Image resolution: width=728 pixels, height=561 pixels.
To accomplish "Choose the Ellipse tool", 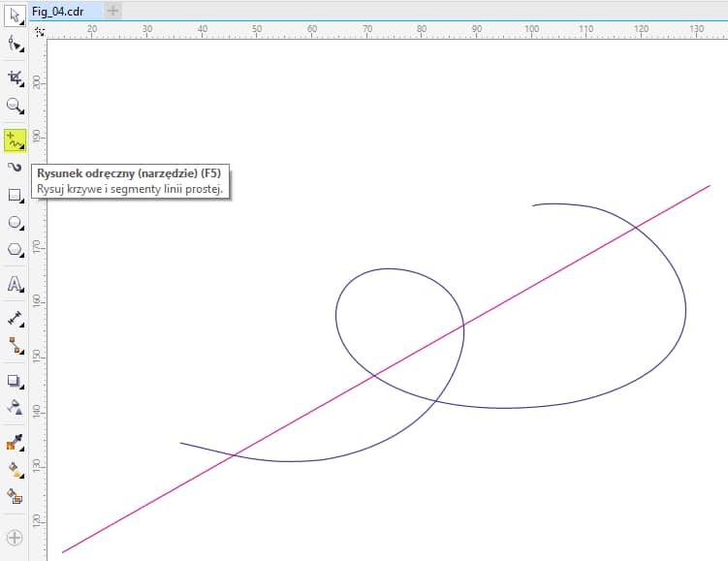I will point(15,223).
